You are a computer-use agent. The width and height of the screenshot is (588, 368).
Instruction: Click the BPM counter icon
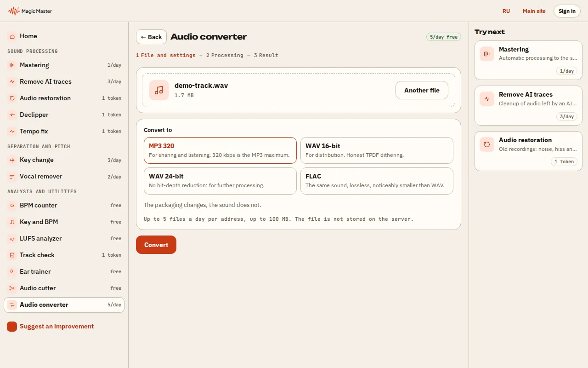coord(12,206)
